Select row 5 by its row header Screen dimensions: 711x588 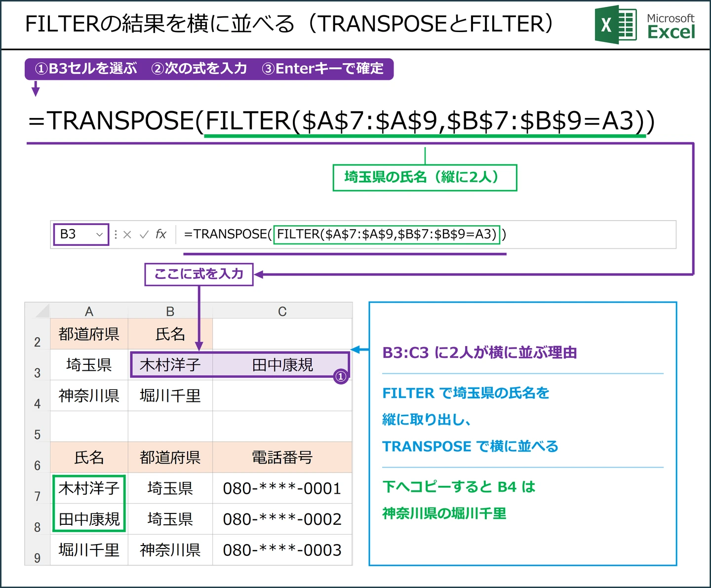tap(38, 427)
